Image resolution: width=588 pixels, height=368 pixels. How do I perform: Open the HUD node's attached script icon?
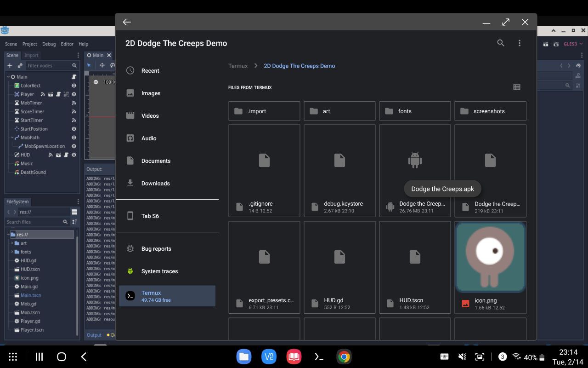(x=66, y=155)
